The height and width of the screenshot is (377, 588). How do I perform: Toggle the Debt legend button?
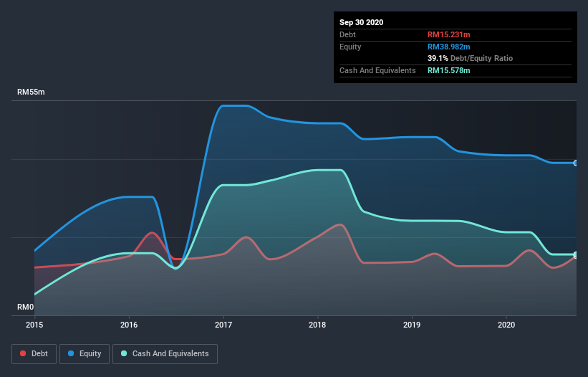coord(34,354)
